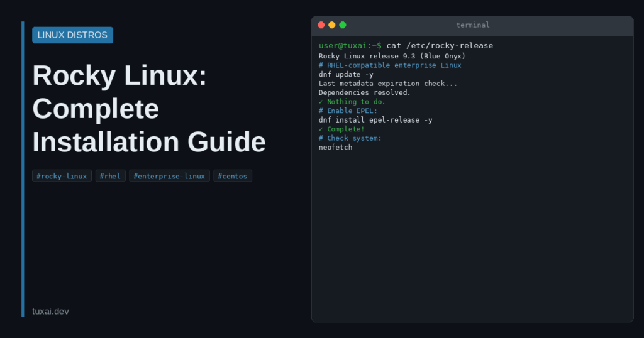
Task: Click the '✓ Nothing to do.' line
Action: point(352,102)
